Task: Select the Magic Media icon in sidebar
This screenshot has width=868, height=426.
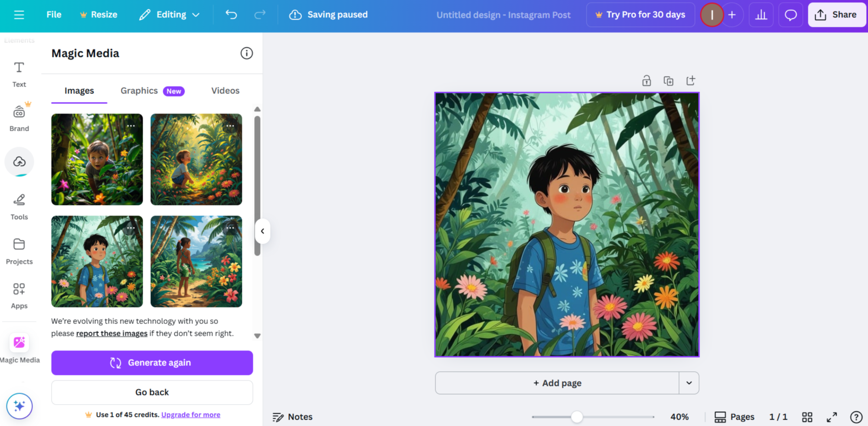Action: [x=19, y=343]
